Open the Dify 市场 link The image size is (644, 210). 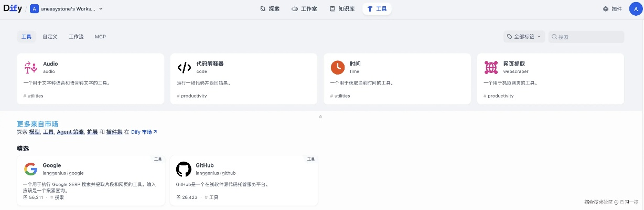coord(144,132)
